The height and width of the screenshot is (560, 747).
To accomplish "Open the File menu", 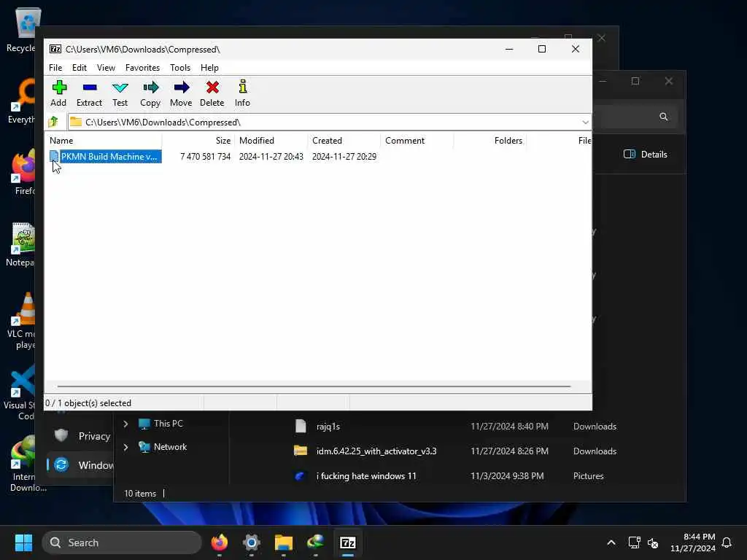I will click(x=55, y=68).
